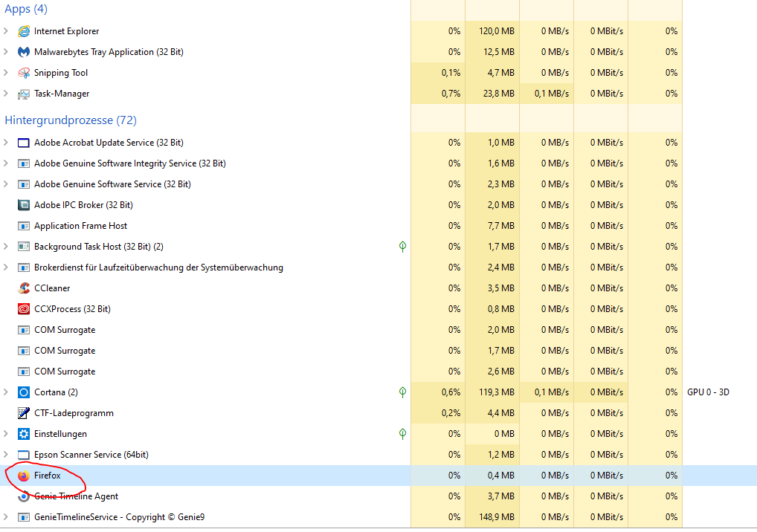Select the Firefox process row
Screen dimensions: 757x532
point(378,476)
